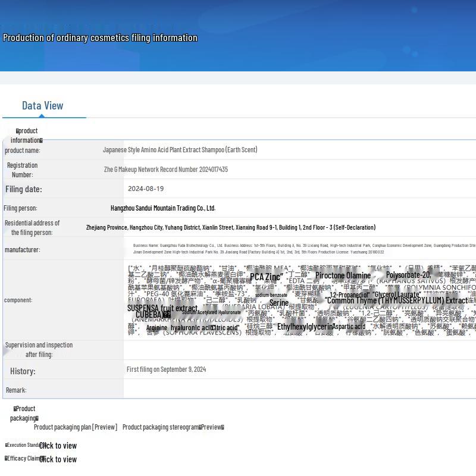Viewport: 476px width, 476px height.
Task: Click the manufacturer business details text
Action: point(303,249)
